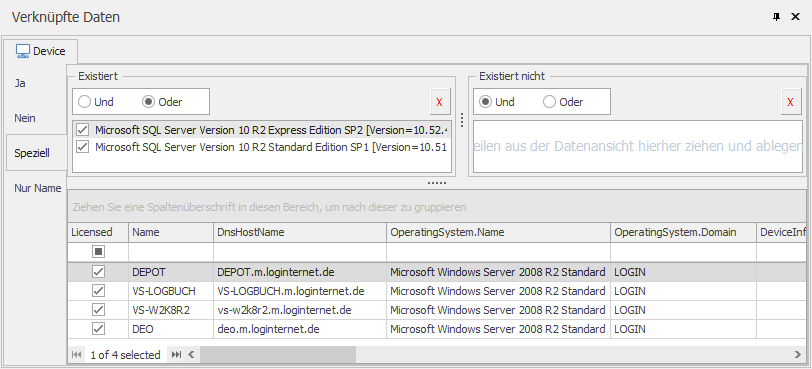Select the DEO name cell

coord(171,329)
